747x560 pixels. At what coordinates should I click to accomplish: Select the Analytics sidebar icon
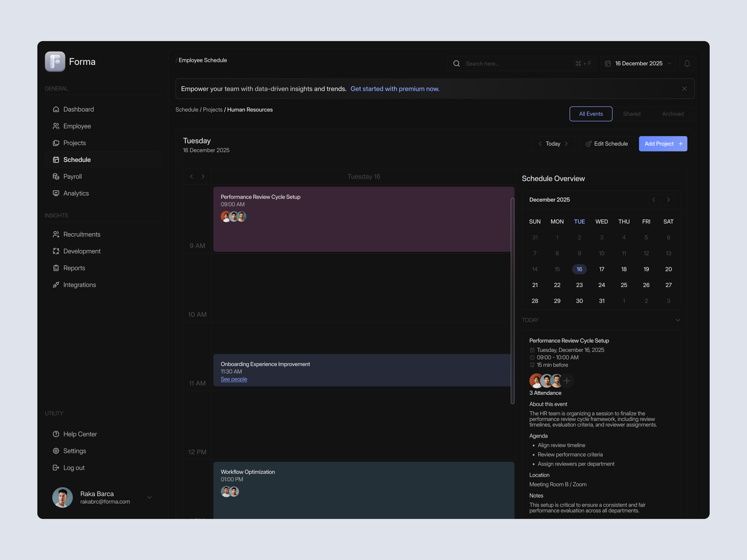point(56,193)
